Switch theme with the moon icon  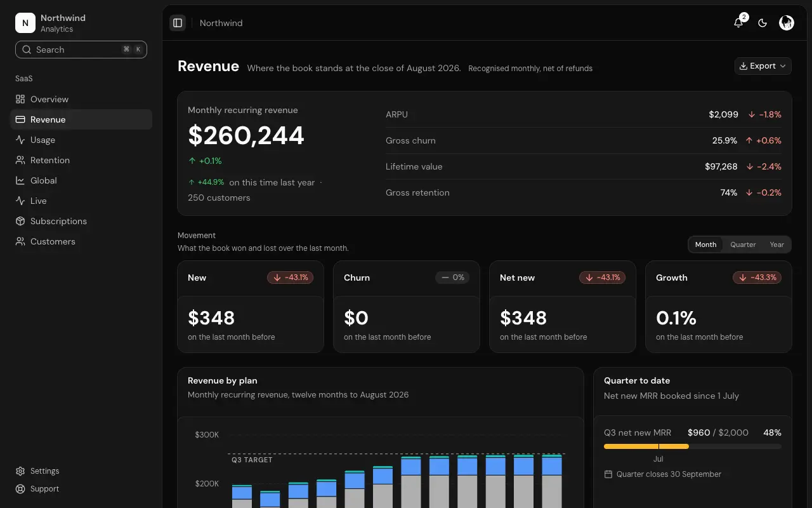click(763, 23)
